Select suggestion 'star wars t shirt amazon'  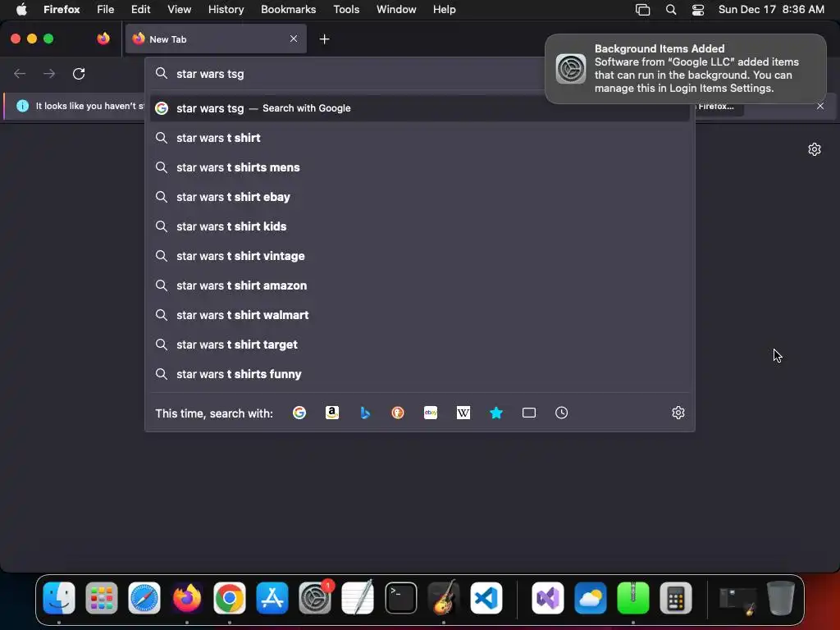pos(420,285)
